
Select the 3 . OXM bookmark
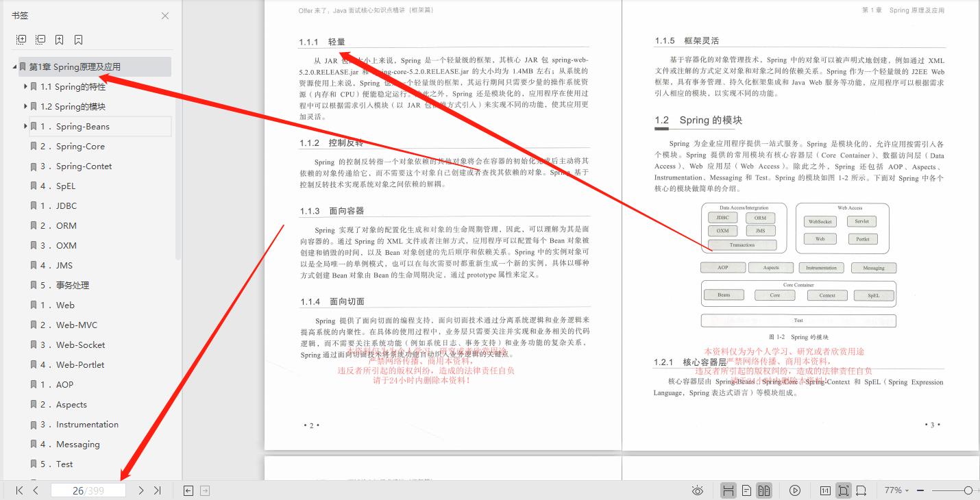(58, 246)
